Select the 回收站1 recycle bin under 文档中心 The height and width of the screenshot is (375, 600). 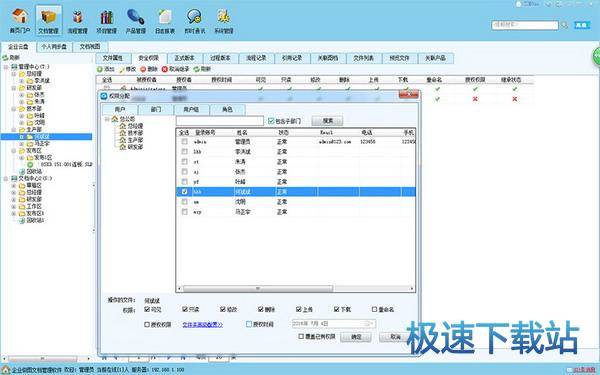(x=32, y=220)
